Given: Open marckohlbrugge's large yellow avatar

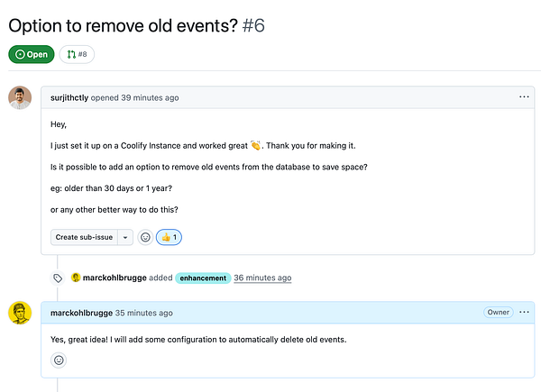Looking at the screenshot, I should tap(20, 313).
